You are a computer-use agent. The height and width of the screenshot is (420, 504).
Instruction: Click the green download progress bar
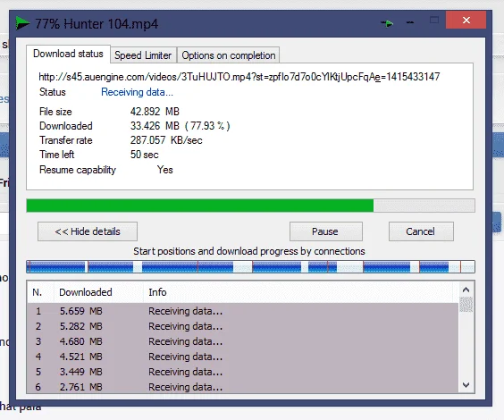[x=250, y=206]
